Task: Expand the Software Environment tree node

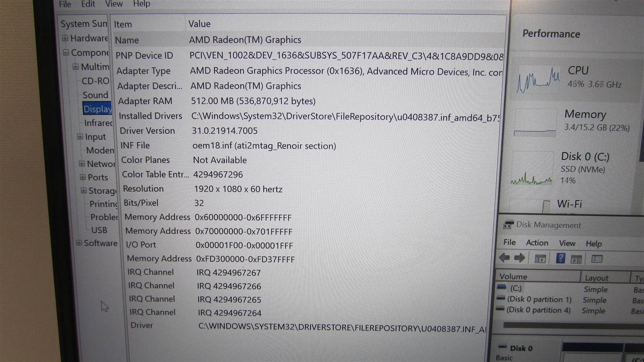Action: click(x=79, y=243)
